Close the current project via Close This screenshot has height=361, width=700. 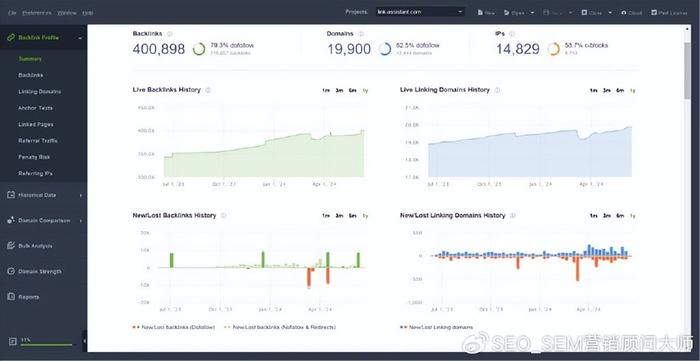click(592, 12)
